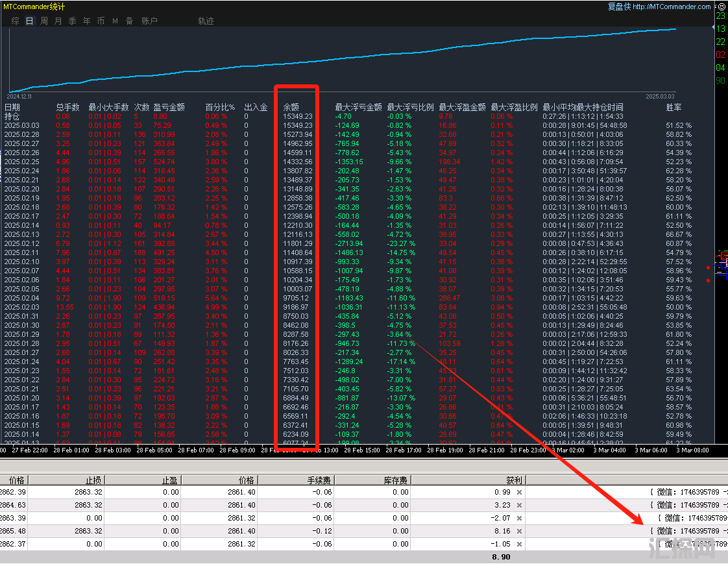The height and width of the screenshot is (564, 728).
Task: Click the total profit 8.90
Action: 501,557
